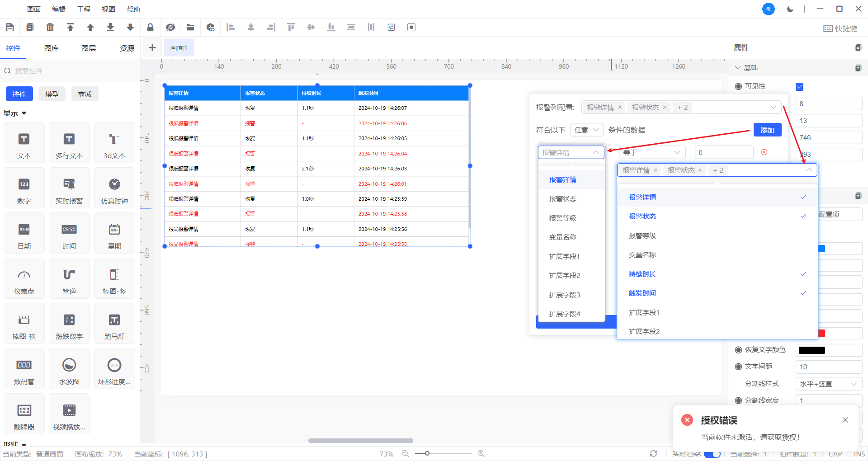This screenshot has width=868, height=461.
Task: Toggle the 可见性 checkbox
Action: tap(799, 86)
